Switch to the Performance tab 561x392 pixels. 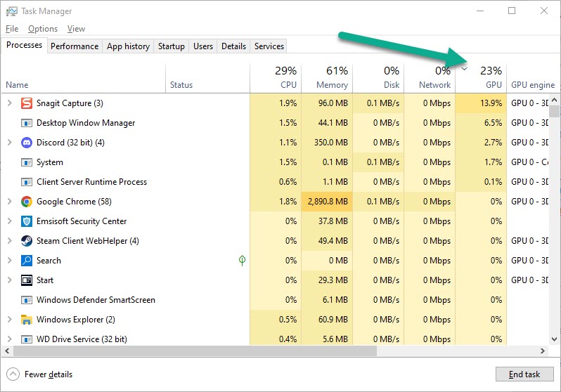tap(75, 46)
